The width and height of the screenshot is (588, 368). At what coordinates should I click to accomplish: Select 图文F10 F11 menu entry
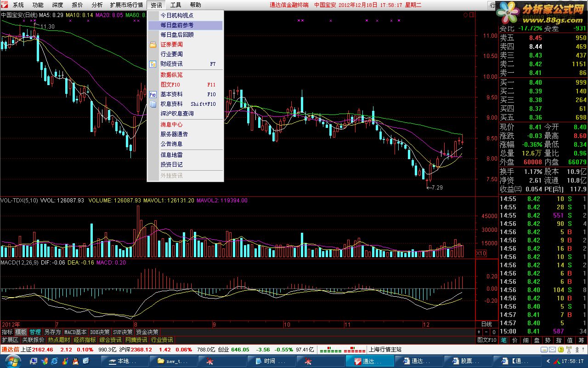click(x=185, y=85)
